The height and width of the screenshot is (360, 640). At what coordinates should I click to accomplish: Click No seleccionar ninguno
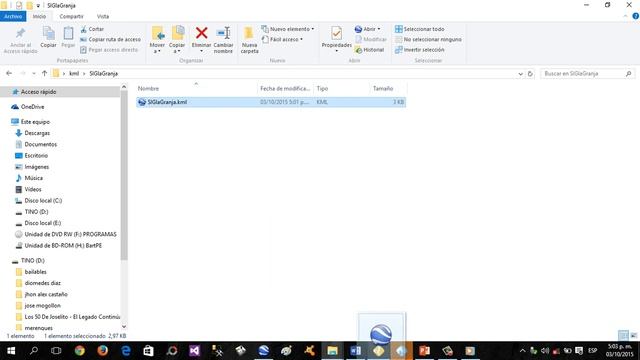428,39
